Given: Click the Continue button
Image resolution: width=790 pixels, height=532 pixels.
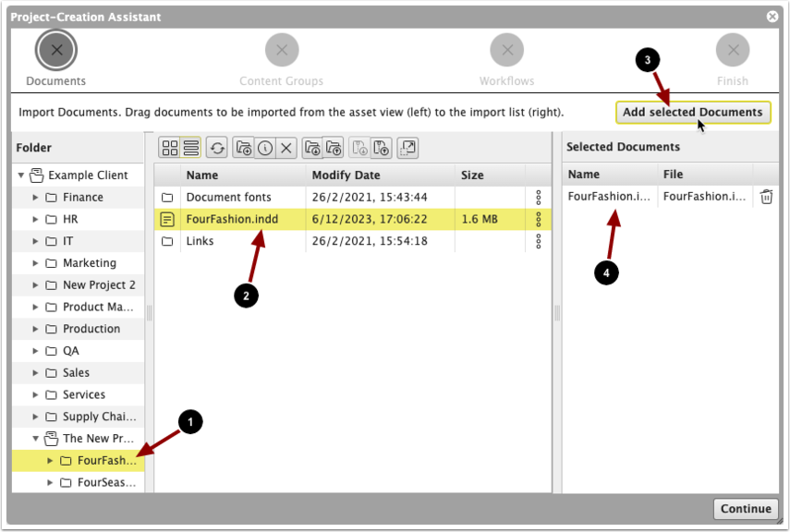Looking at the screenshot, I should point(746,509).
